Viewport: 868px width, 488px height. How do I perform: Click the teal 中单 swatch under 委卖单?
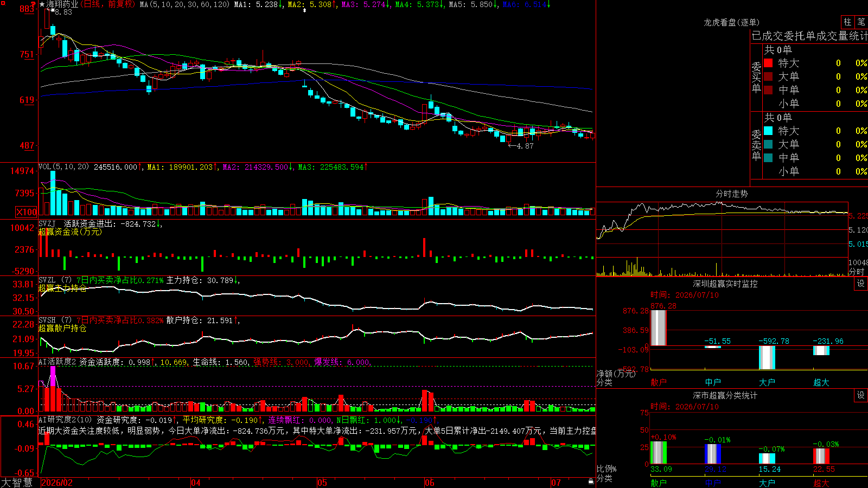pyautogui.click(x=768, y=158)
